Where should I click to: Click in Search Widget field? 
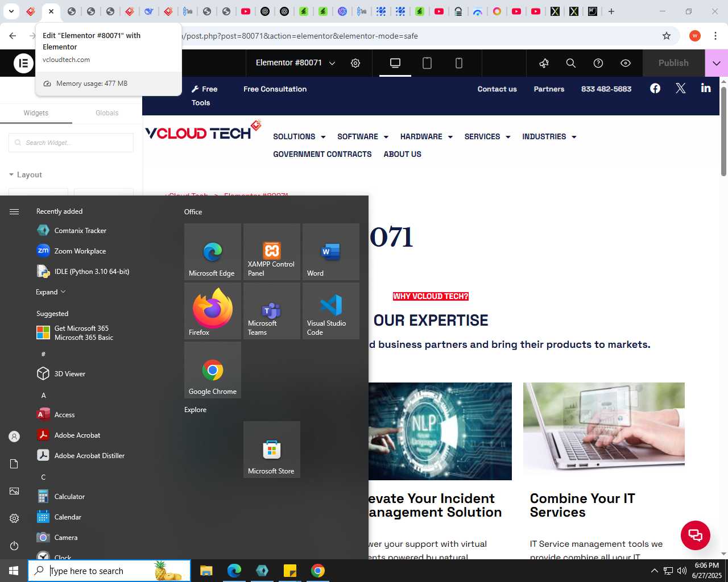[x=71, y=143]
